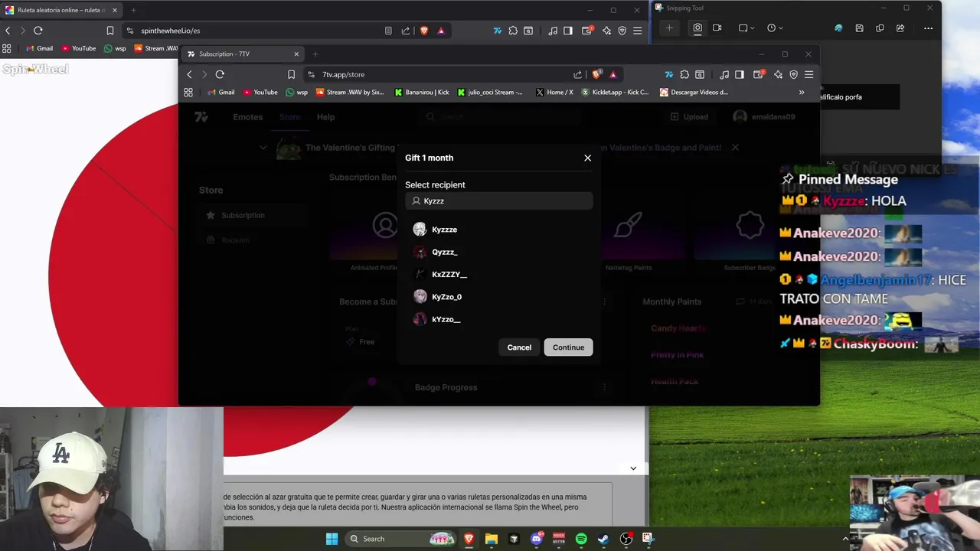Open the Windows Start menu

[x=332, y=539]
